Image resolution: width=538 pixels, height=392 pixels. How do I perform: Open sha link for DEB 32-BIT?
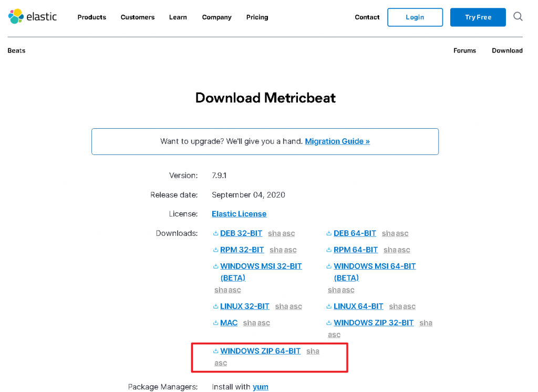pos(274,233)
